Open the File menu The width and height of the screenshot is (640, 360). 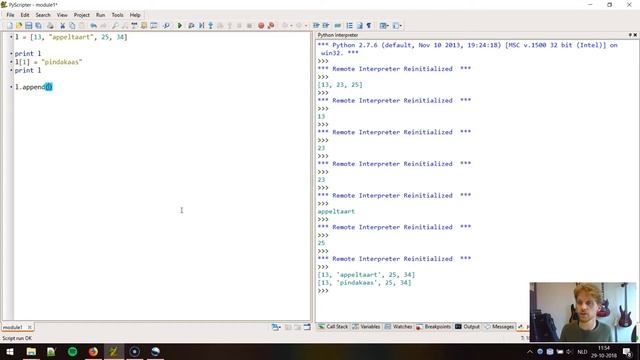10,15
